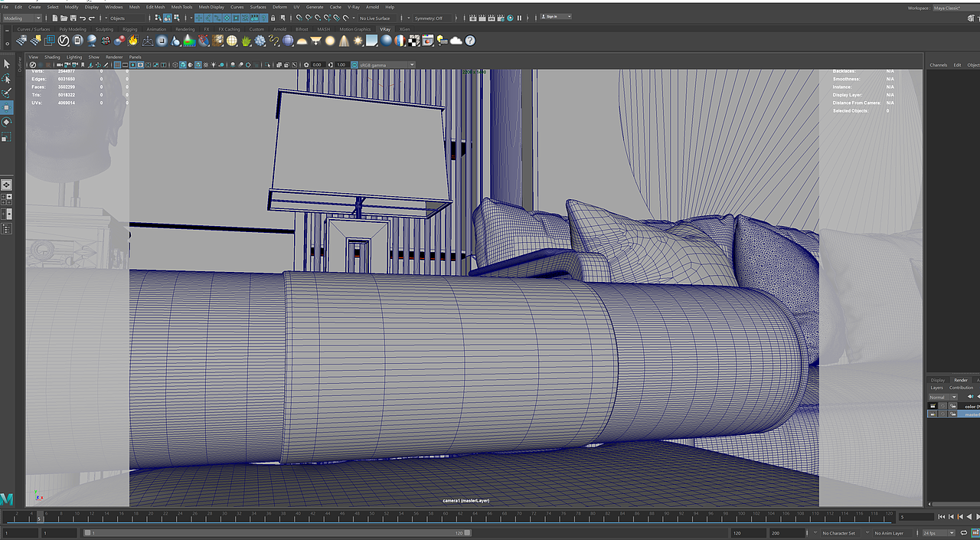Switch to the Poly Modeling shelf tab
980x540 pixels.
pos(73,29)
